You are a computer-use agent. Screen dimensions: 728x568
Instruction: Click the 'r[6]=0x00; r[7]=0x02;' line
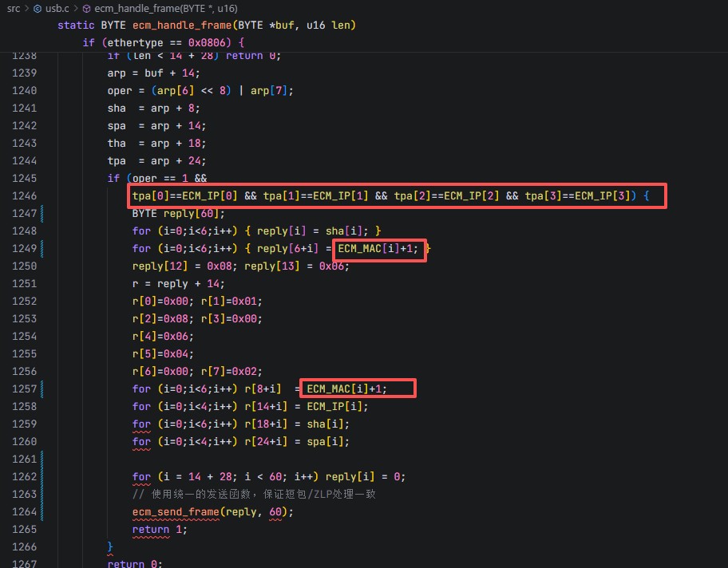[x=197, y=371]
